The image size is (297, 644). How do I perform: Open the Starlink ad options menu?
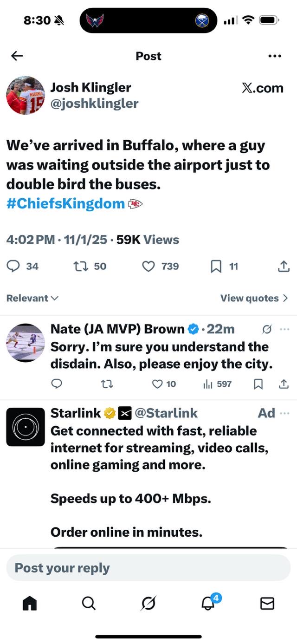tap(284, 413)
